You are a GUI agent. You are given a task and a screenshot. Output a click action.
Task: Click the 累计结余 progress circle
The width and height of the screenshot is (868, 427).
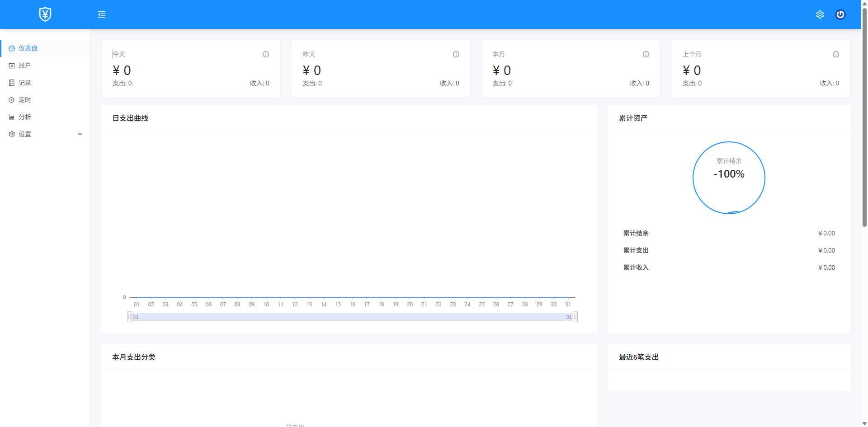click(729, 178)
